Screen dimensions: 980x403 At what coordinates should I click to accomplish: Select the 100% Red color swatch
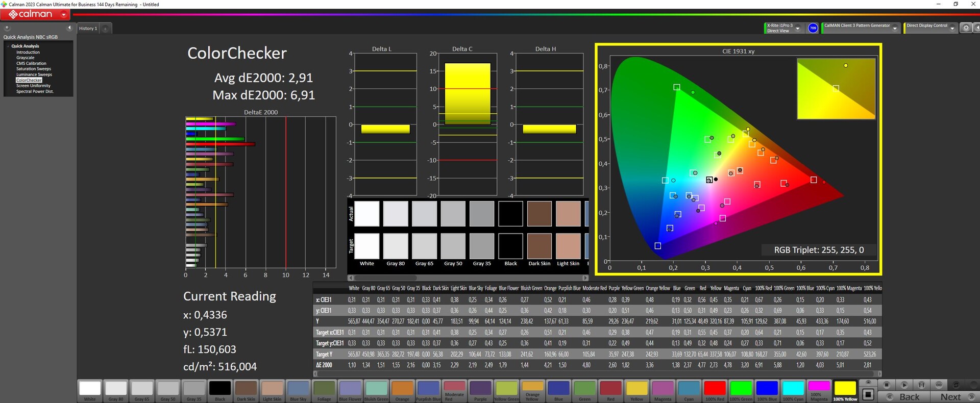click(x=715, y=391)
